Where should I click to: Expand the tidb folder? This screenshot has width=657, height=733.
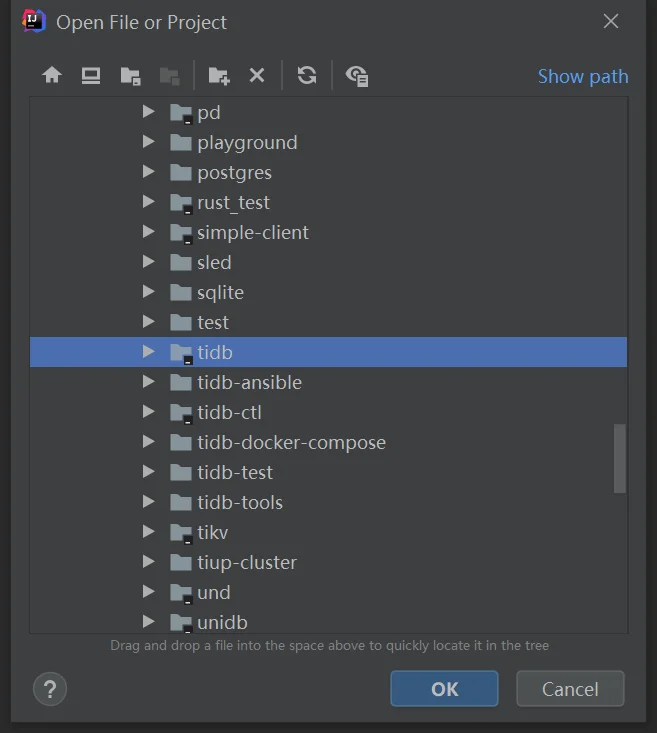[149, 352]
